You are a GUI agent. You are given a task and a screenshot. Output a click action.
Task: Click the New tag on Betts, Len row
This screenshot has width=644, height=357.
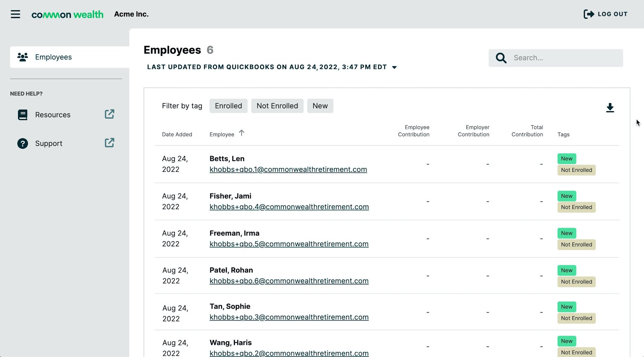[x=567, y=158]
